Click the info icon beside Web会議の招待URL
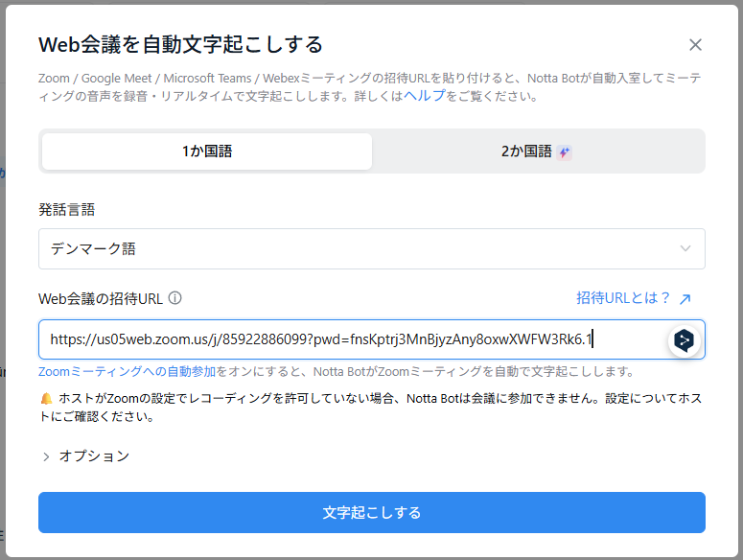 pos(174,298)
